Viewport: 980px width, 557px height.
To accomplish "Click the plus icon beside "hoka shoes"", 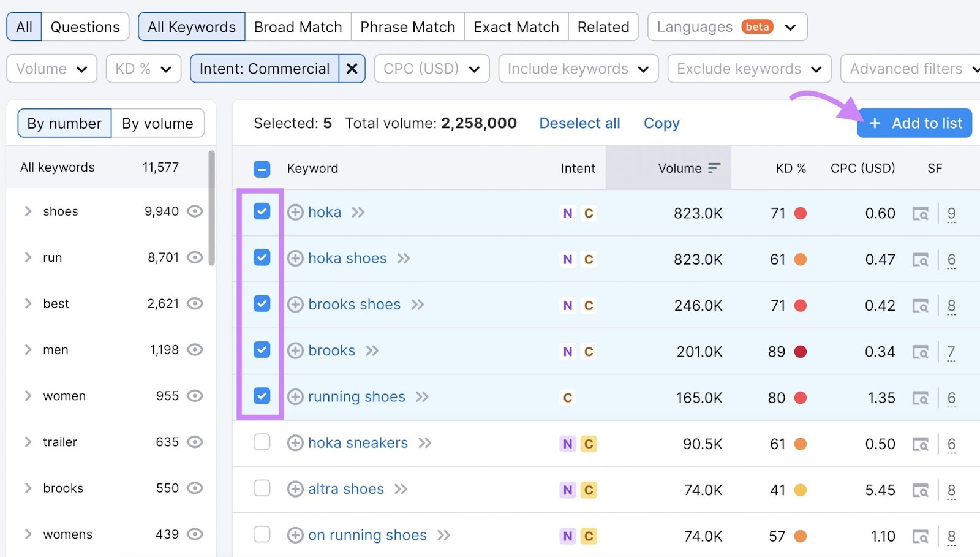I will click(x=296, y=258).
